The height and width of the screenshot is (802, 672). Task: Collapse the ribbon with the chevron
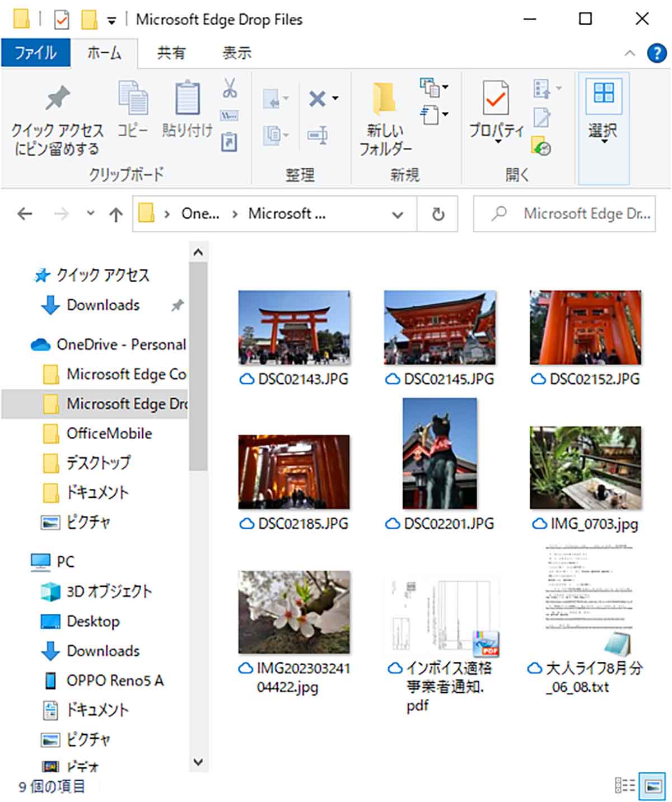[630, 53]
